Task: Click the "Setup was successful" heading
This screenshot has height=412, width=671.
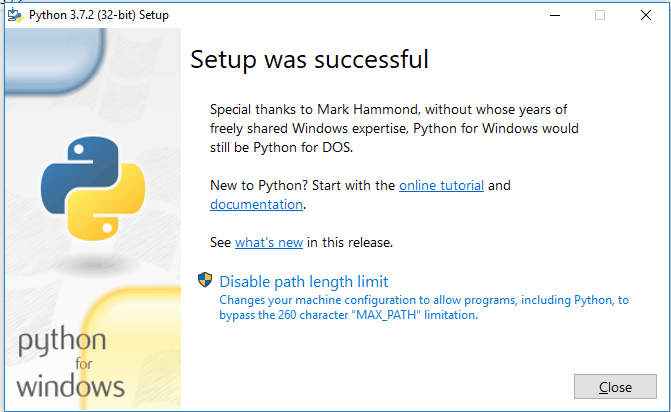Action: [309, 59]
